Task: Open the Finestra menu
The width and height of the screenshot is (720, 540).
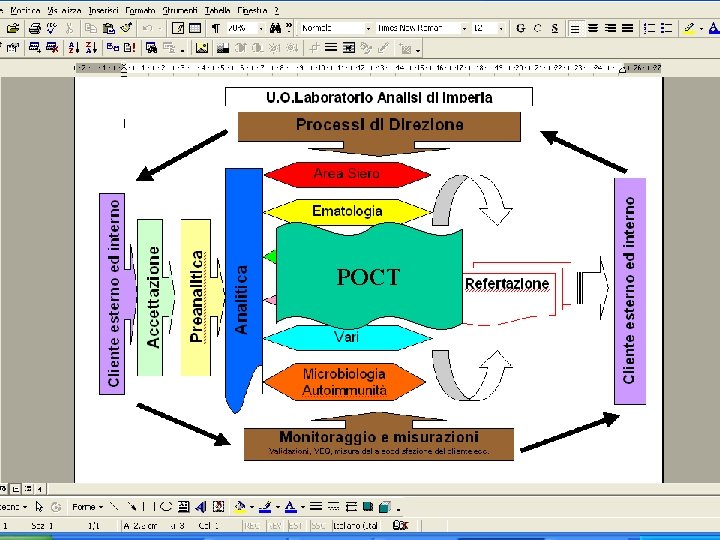Action: click(253, 10)
